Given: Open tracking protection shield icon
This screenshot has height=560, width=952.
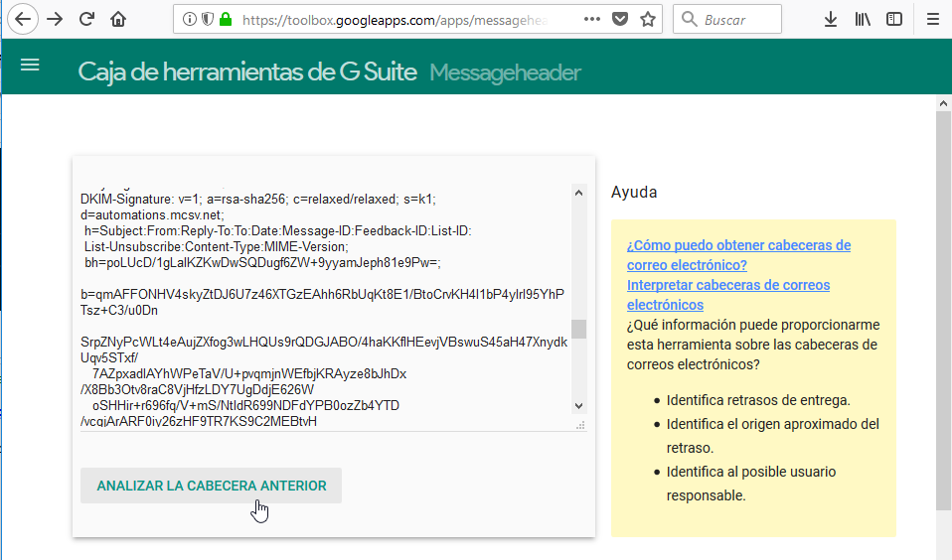Looking at the screenshot, I should (207, 20).
